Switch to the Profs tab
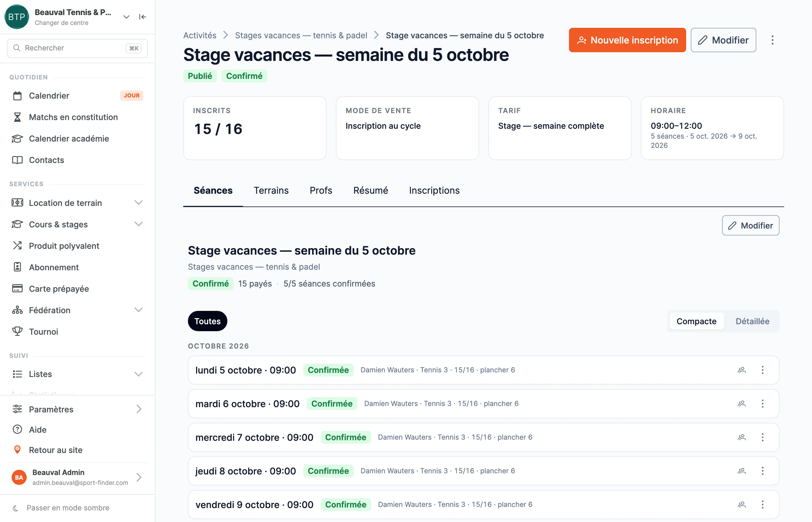 [x=321, y=191]
